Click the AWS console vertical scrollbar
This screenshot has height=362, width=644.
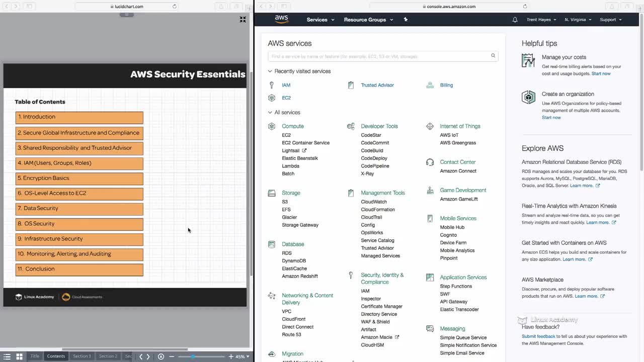(641, 93)
